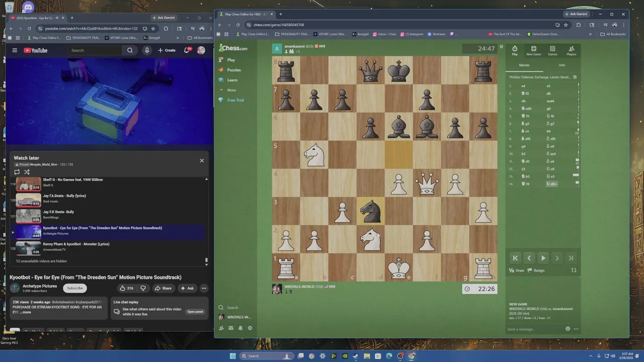
Task: Click the white queen on f4
Action: pos(427,183)
